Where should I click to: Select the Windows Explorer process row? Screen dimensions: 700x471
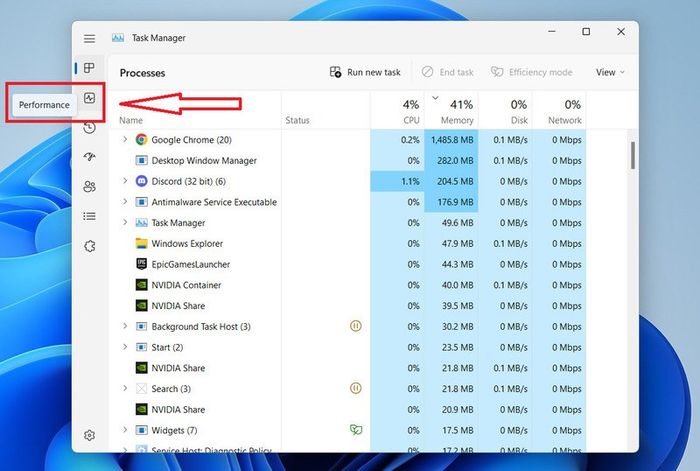348,244
